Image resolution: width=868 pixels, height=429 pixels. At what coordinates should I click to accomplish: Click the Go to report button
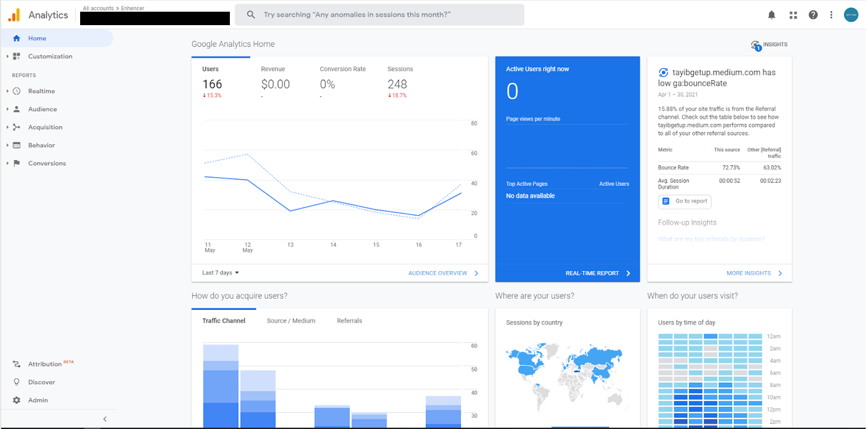coord(685,201)
